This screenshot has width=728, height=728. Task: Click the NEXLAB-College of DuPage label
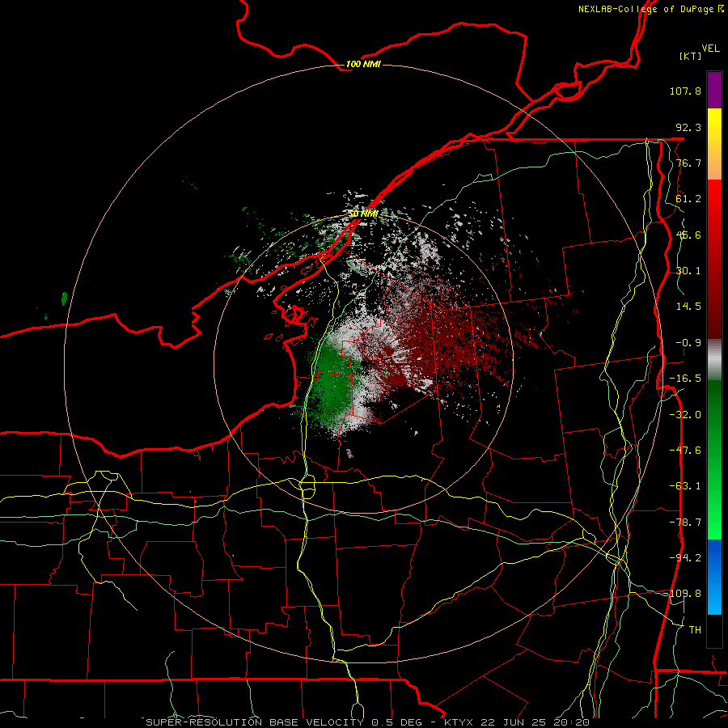(x=650, y=9)
